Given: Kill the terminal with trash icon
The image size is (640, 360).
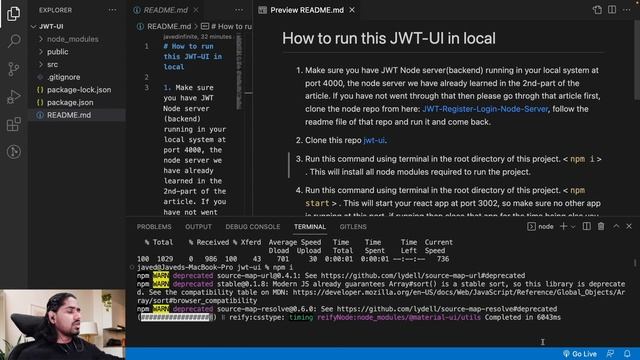Looking at the screenshot, I should tap(601, 226).
